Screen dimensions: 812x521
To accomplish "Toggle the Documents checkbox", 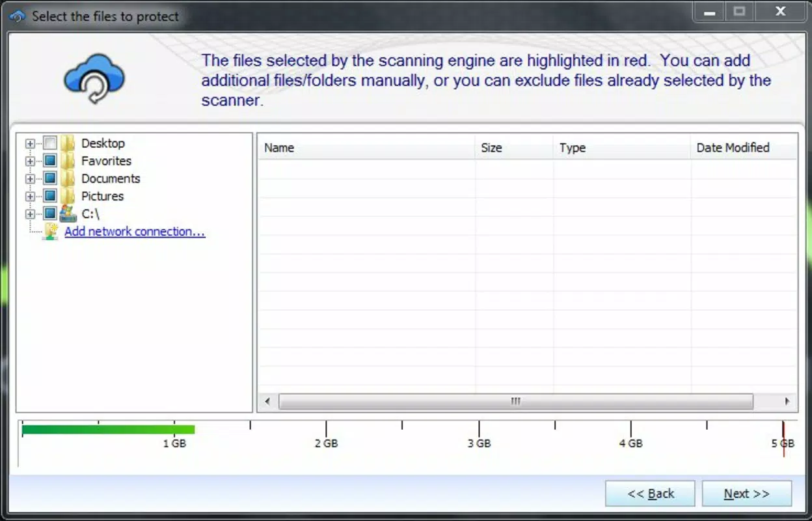I will tap(50, 178).
